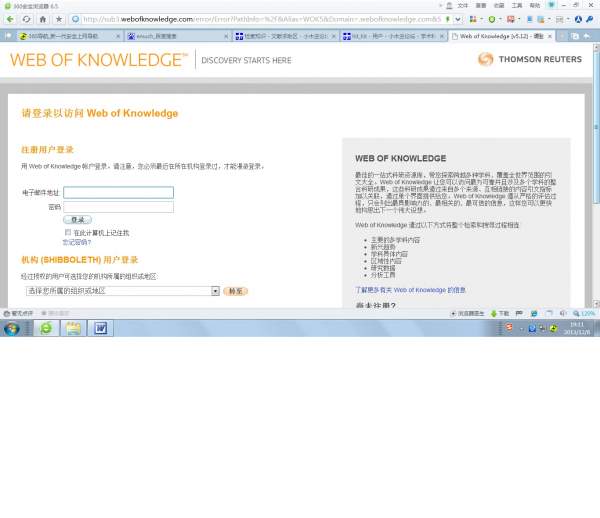Click the red shield tray icon
Image resolution: width=600 pixels, height=518 pixels.
(x=509, y=327)
